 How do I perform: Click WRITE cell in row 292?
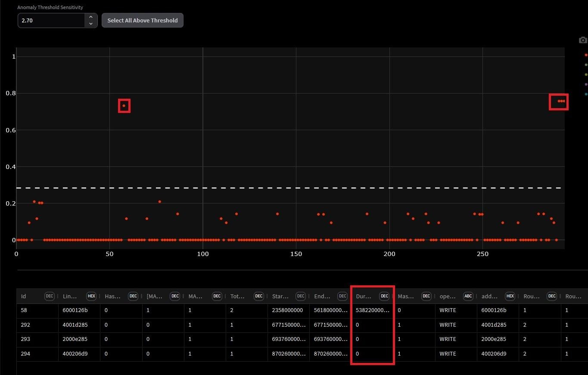pyautogui.click(x=456, y=325)
